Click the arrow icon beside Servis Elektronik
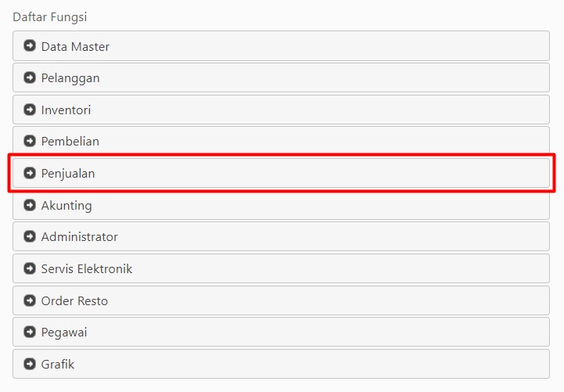Screen dimensions: 564x392 pos(30,268)
